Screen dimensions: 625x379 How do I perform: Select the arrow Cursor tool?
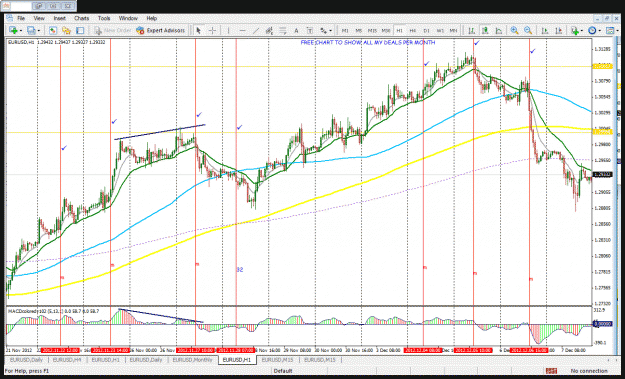click(198, 30)
